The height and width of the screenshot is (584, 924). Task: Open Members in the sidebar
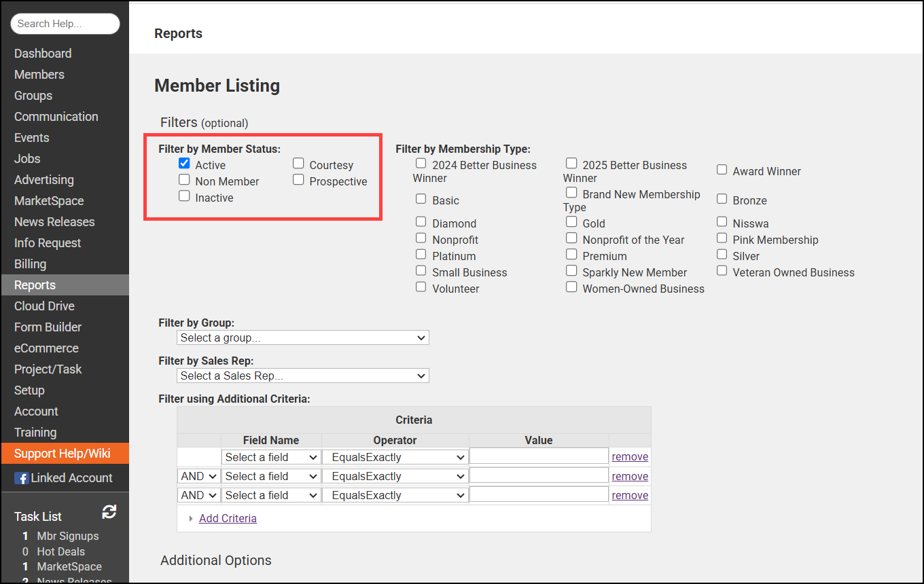click(x=39, y=75)
